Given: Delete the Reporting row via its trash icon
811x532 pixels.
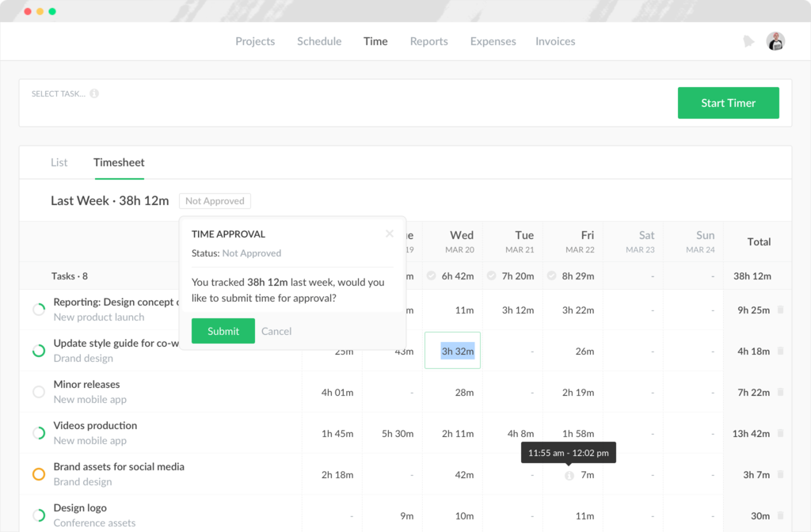Looking at the screenshot, I should (781, 310).
